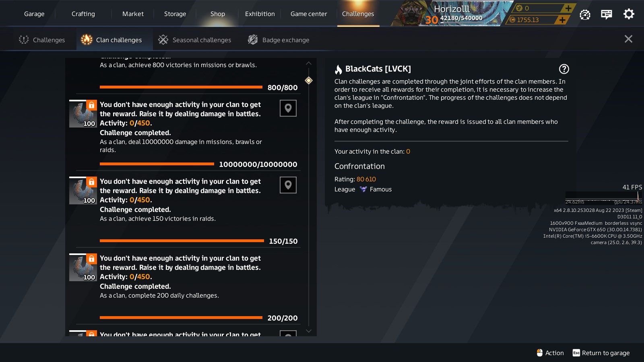The height and width of the screenshot is (362, 644).
Task: Click the lock icon on raid victories reward
Action: click(x=92, y=182)
